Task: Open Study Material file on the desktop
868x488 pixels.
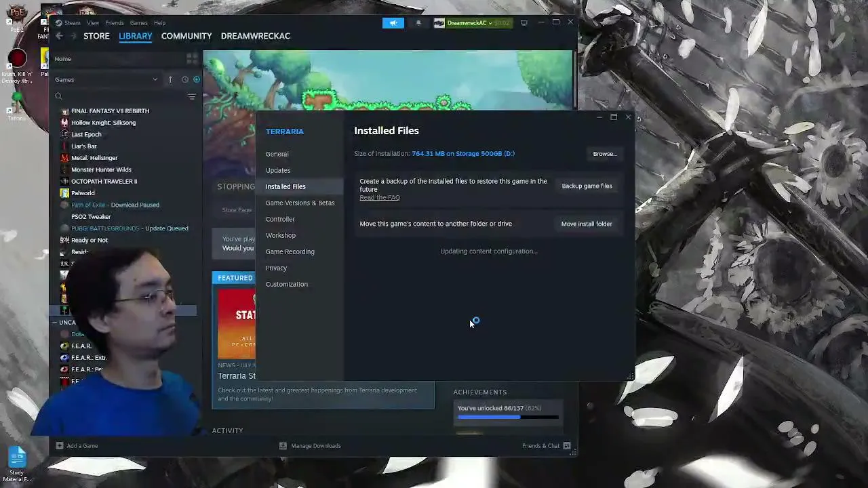Action: pyautogui.click(x=17, y=462)
